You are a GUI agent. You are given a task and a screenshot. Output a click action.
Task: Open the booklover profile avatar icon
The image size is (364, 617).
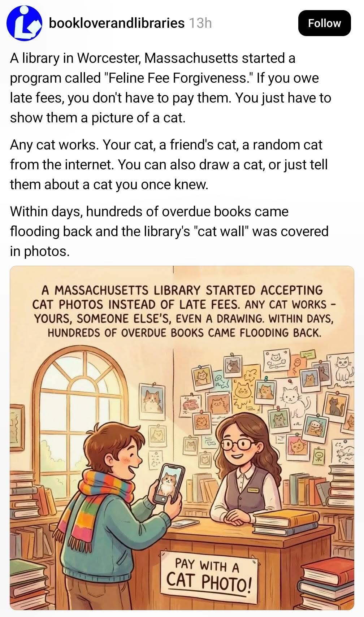[x=24, y=23]
